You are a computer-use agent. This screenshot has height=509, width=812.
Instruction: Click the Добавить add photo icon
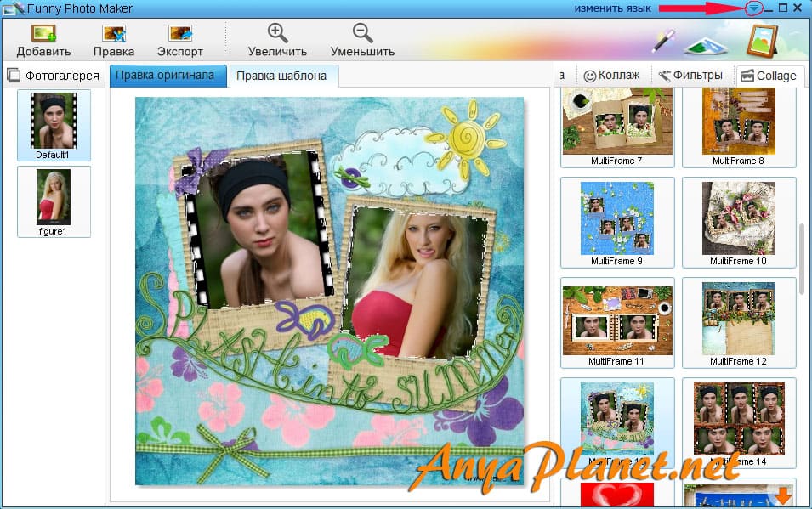click(43, 34)
